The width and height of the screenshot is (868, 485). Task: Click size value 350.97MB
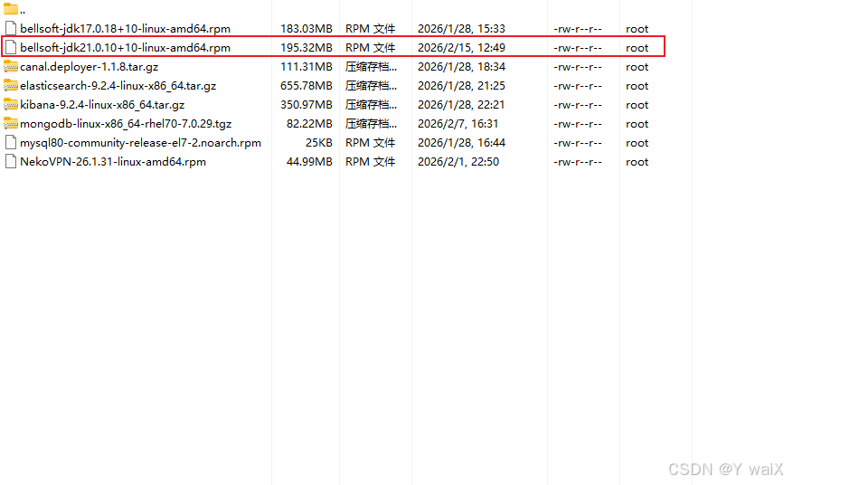click(x=307, y=105)
